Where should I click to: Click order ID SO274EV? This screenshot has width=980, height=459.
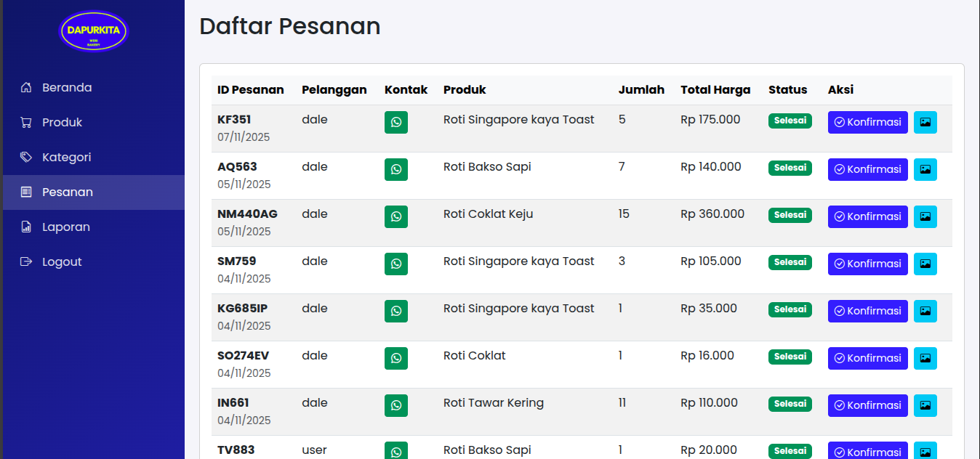pyautogui.click(x=244, y=356)
